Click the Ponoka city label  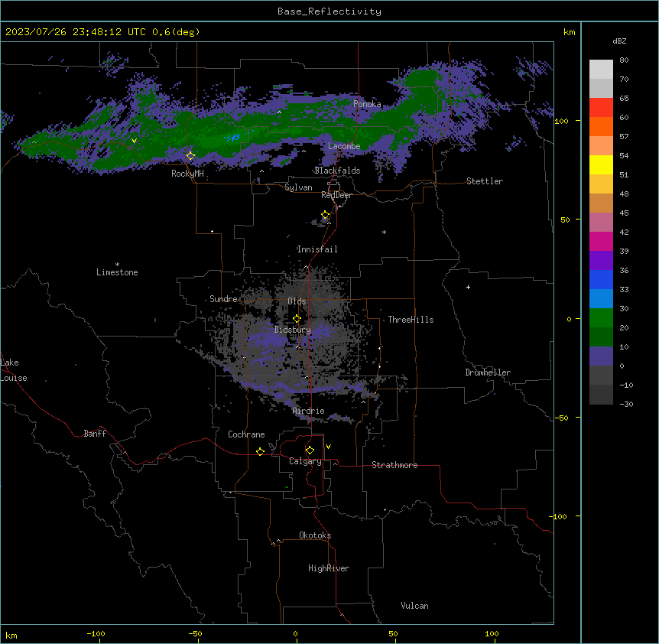tap(367, 104)
